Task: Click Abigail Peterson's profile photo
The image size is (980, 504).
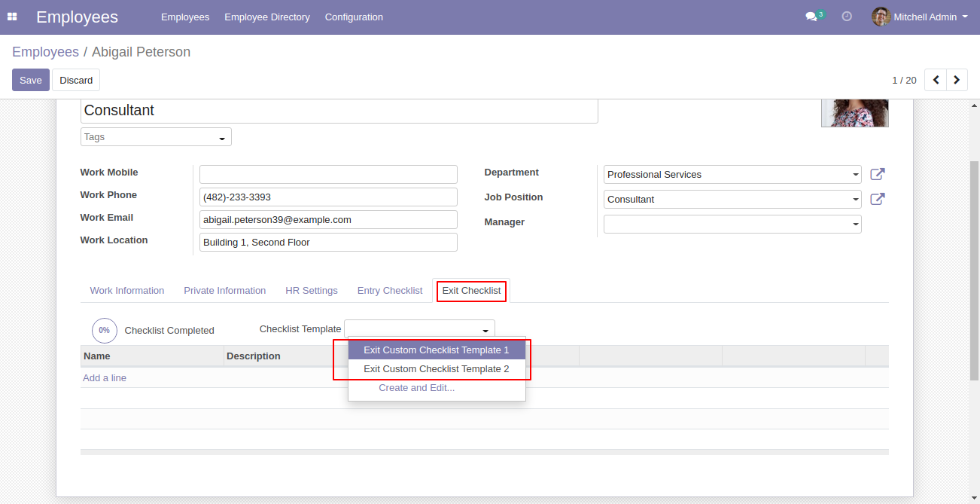Action: click(854, 113)
